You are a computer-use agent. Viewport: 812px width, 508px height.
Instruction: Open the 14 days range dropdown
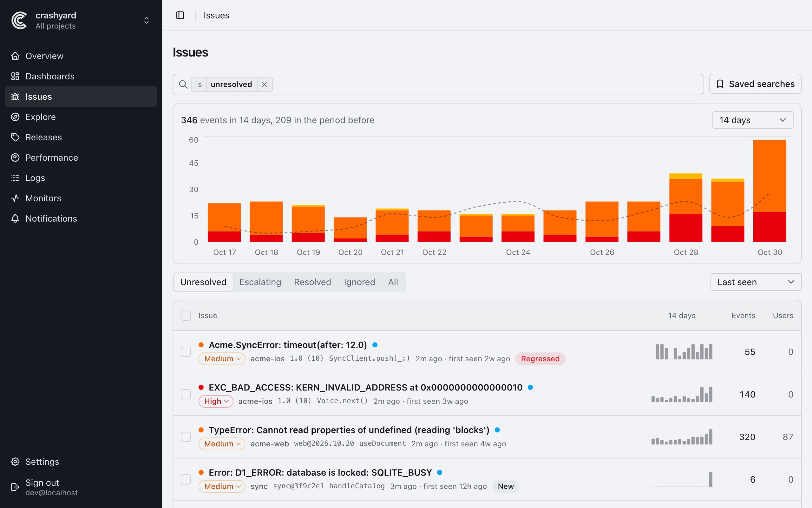coord(753,120)
